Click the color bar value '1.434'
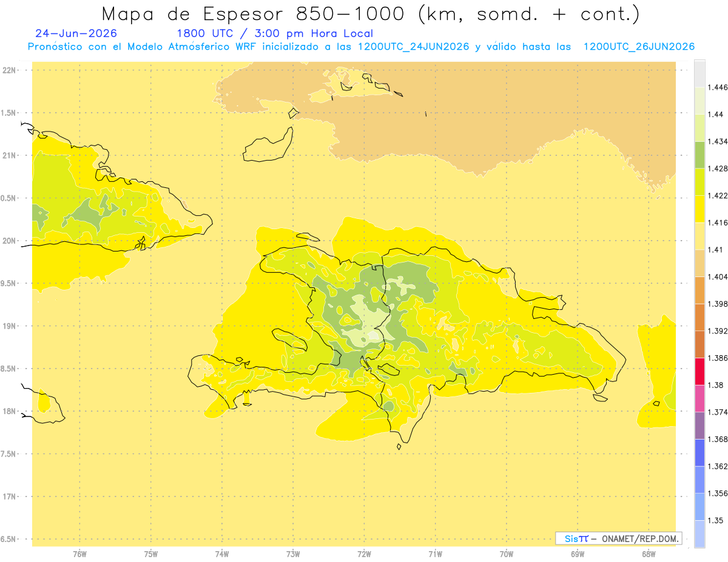This screenshot has width=728, height=562. [718, 141]
